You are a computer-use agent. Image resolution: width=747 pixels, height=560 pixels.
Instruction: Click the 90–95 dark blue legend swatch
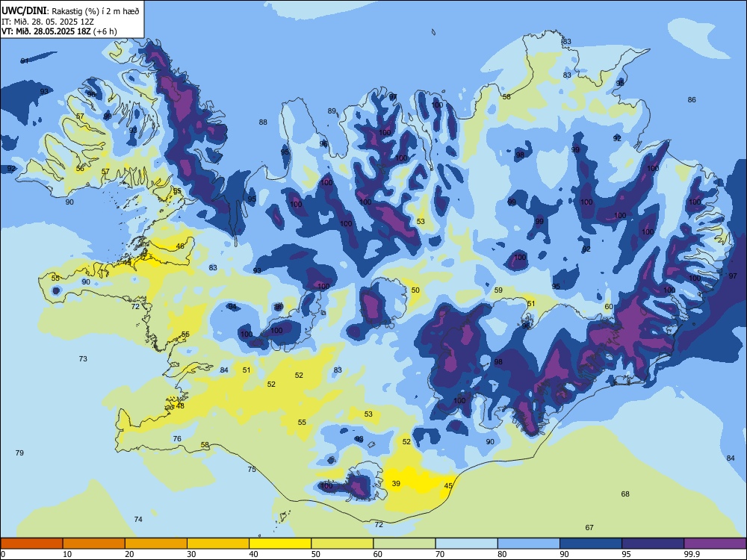pyautogui.click(x=591, y=544)
